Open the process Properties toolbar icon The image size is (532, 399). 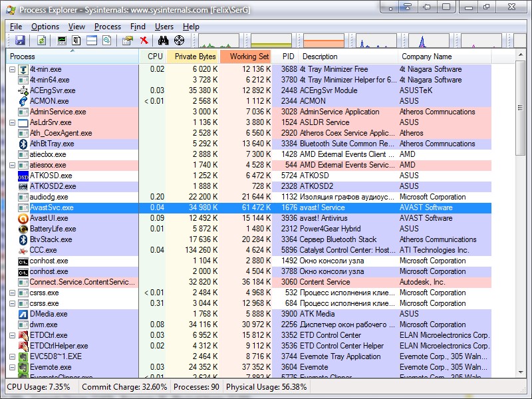(x=128, y=41)
